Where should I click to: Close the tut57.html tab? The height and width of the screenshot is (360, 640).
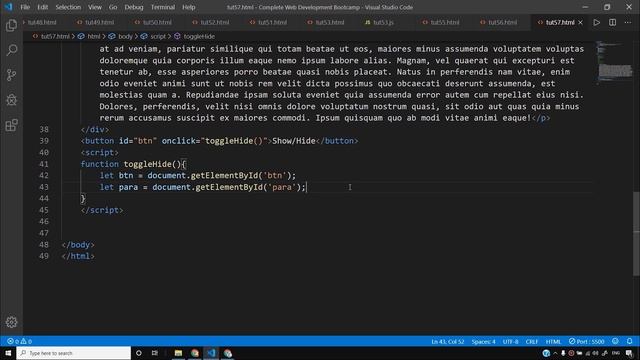pyautogui.click(x=580, y=22)
